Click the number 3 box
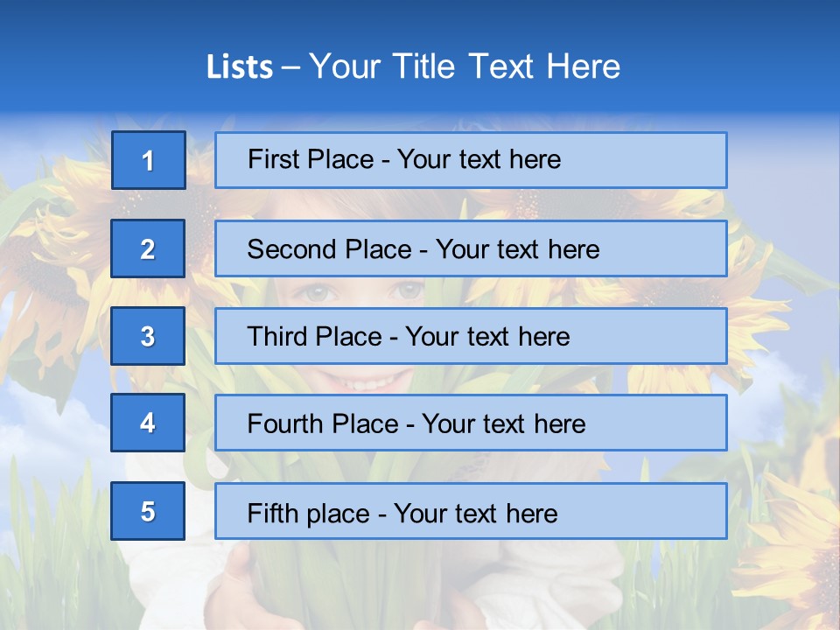Viewport: 840px width, 630px height. 148,336
